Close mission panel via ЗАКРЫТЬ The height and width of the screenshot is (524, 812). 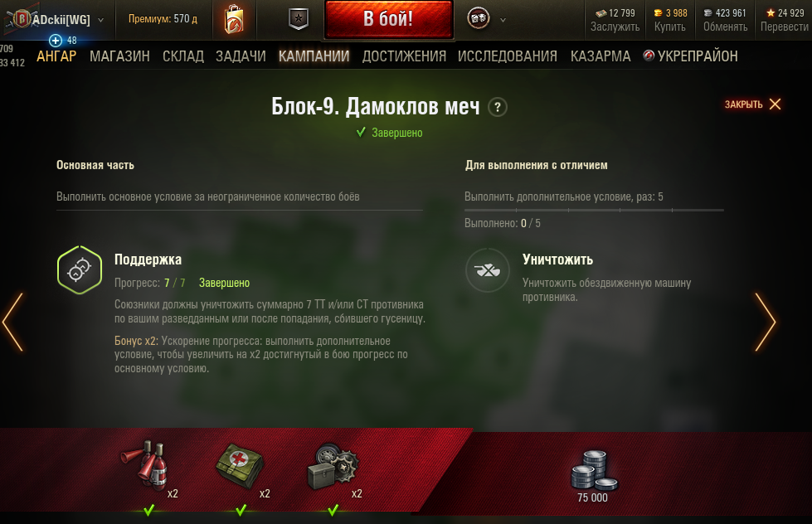752,104
